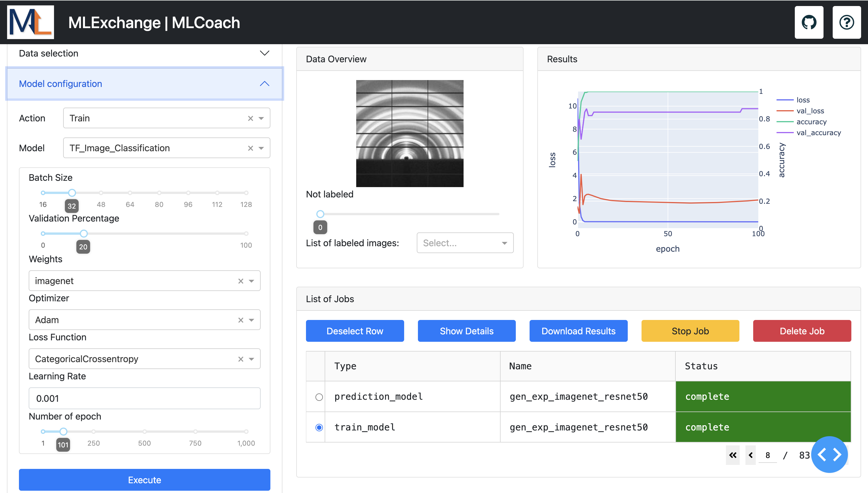Set batch size slider to 64
The width and height of the screenshot is (868, 493).
[130, 193]
